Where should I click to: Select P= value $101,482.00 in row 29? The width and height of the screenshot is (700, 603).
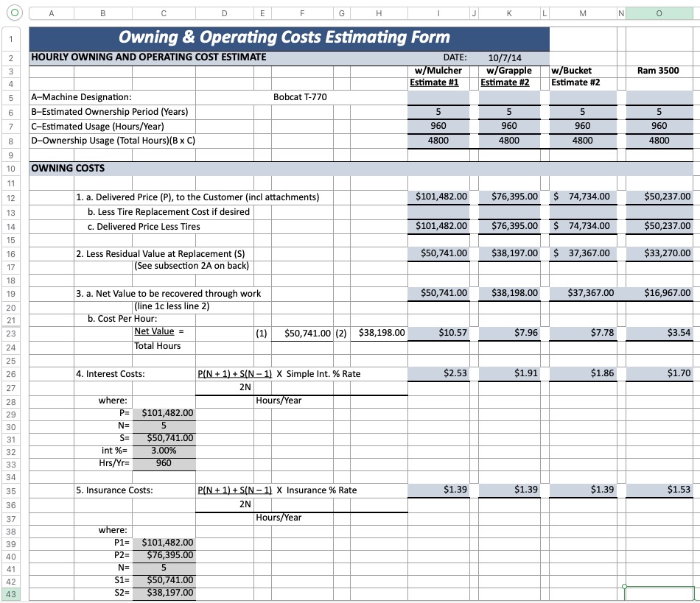coord(164,413)
